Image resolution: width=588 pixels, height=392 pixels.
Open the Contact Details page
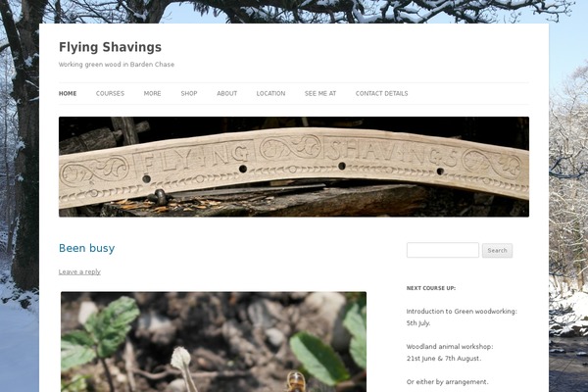(381, 93)
